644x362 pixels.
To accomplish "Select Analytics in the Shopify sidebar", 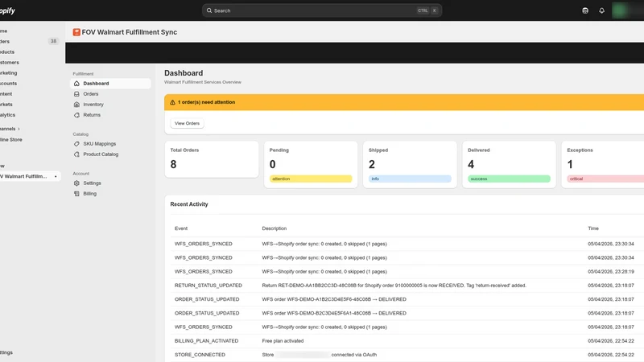I will point(8,115).
